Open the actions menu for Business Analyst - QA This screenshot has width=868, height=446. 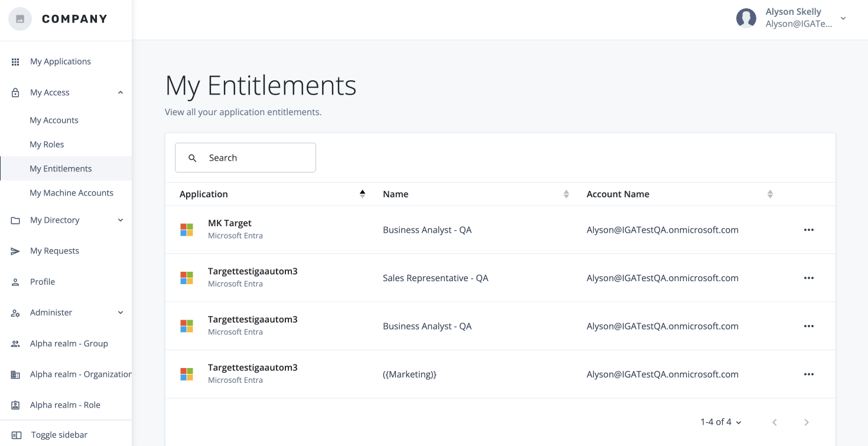(x=809, y=229)
